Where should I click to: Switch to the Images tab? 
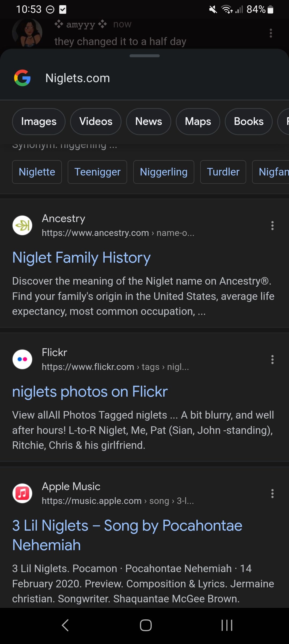(x=39, y=121)
